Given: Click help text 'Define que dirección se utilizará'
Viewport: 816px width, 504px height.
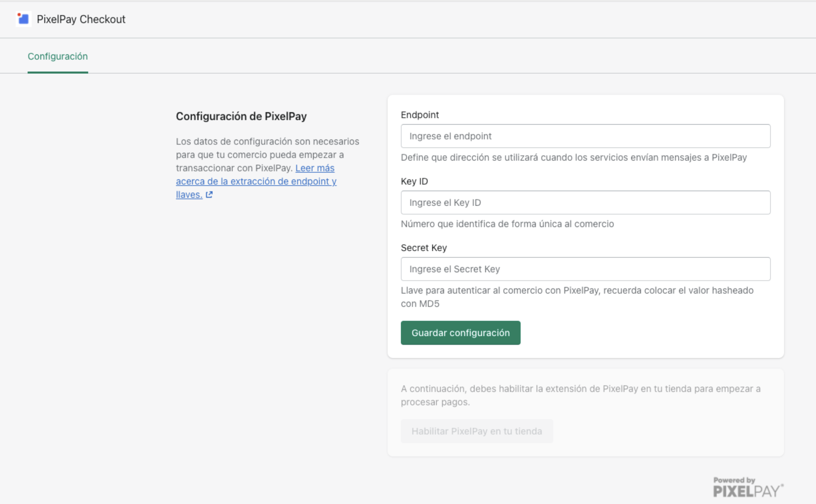Looking at the screenshot, I should (574, 157).
